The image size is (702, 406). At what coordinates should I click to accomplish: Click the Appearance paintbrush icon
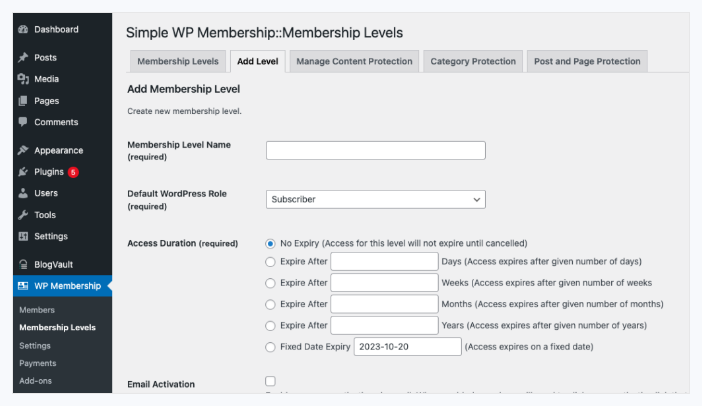pos(23,150)
